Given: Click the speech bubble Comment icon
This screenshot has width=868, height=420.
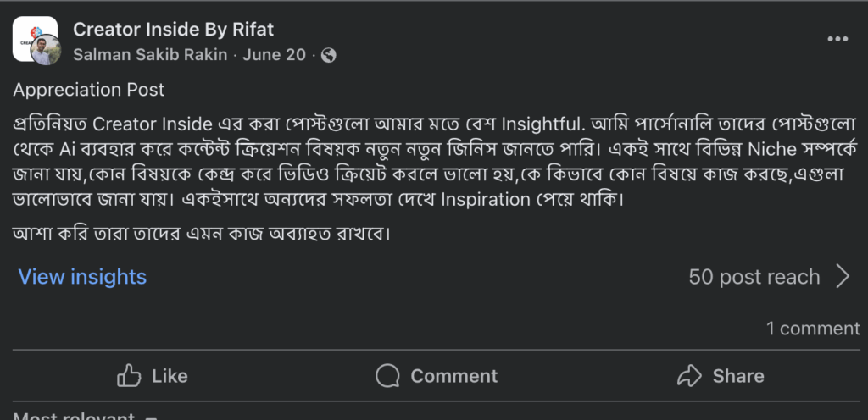Looking at the screenshot, I should (x=387, y=375).
